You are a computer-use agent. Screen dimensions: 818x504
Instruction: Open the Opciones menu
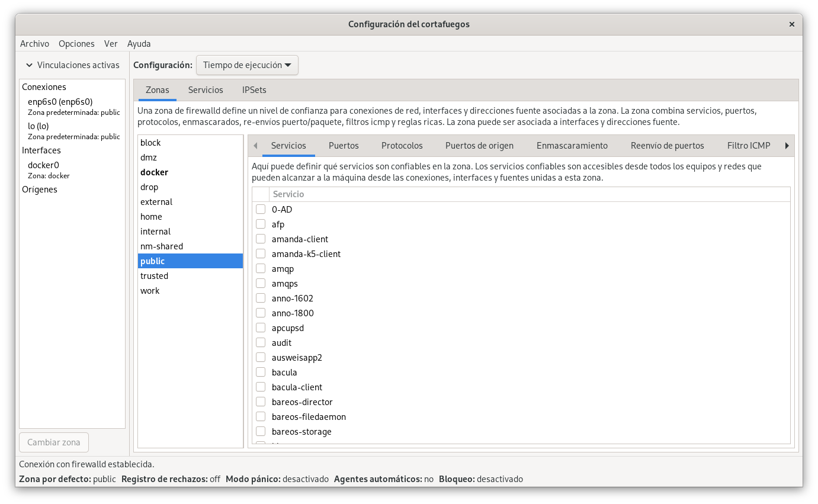[76, 44]
